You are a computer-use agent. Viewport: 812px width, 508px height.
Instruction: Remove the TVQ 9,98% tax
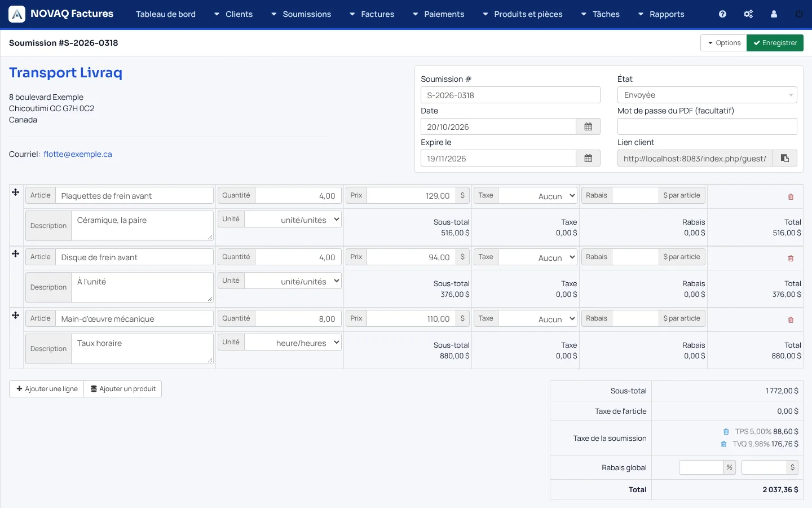click(723, 444)
